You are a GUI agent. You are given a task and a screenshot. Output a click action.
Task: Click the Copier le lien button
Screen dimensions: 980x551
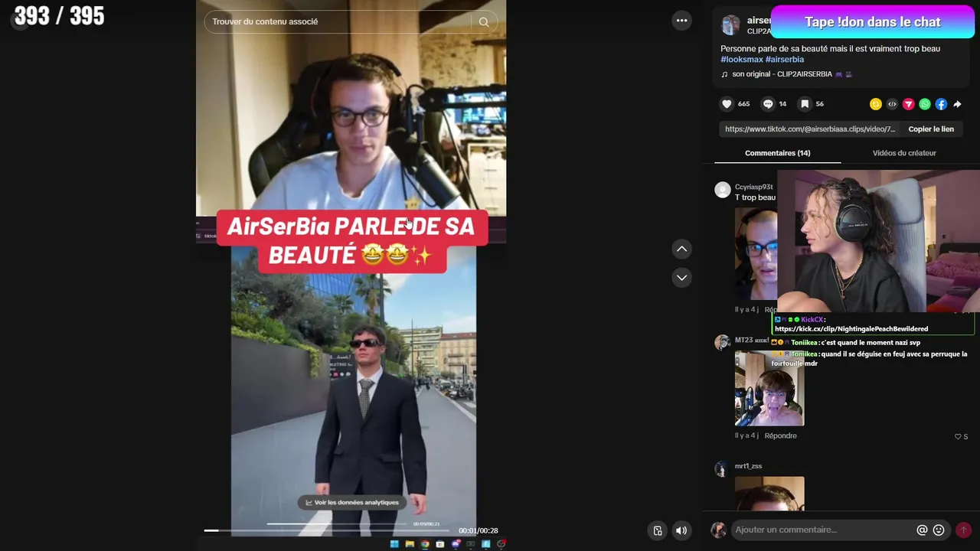click(x=931, y=129)
